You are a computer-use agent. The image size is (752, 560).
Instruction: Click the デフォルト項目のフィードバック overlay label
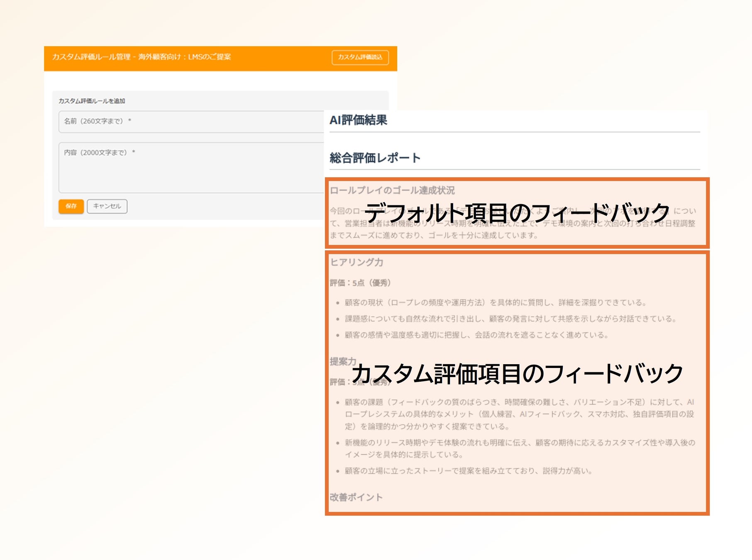(x=517, y=213)
